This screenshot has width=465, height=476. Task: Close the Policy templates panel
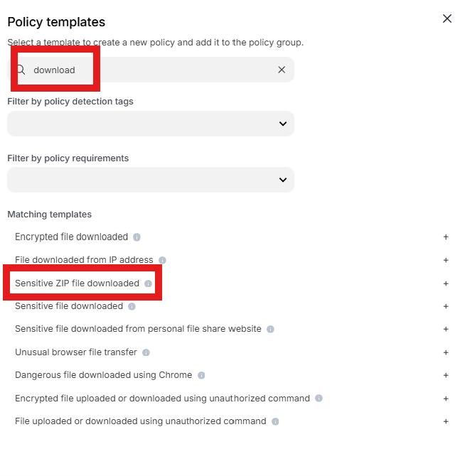[447, 18]
